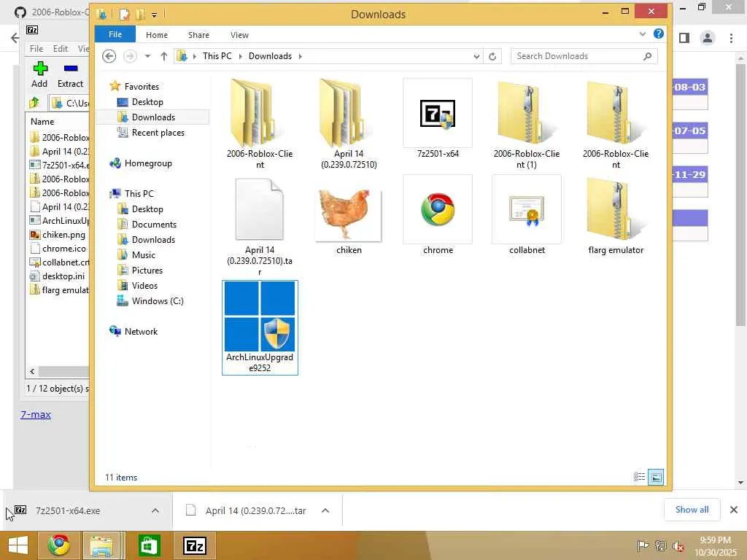Select the ArchLinuxUpgrade9252 executable

[x=260, y=327]
